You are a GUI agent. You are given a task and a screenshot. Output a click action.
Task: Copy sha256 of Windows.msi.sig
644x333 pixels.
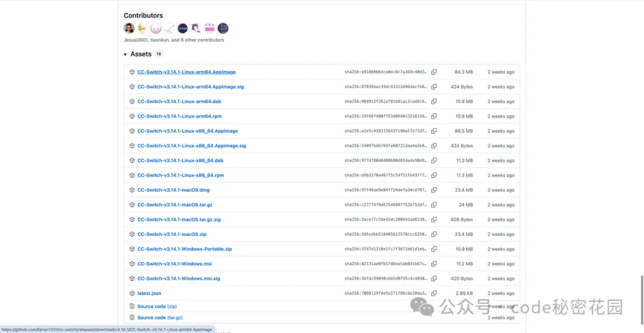click(434, 278)
